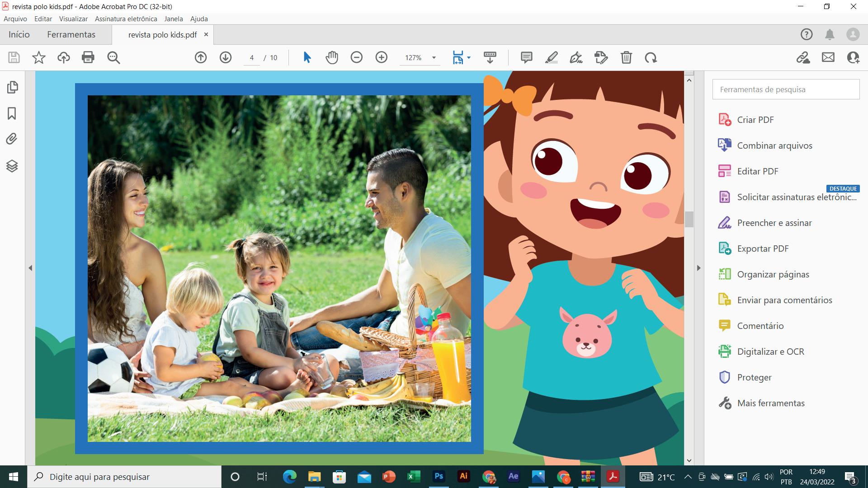Click in Ferramentas de pesquisa search field
Viewport: 868px width, 488px height.
(786, 89)
